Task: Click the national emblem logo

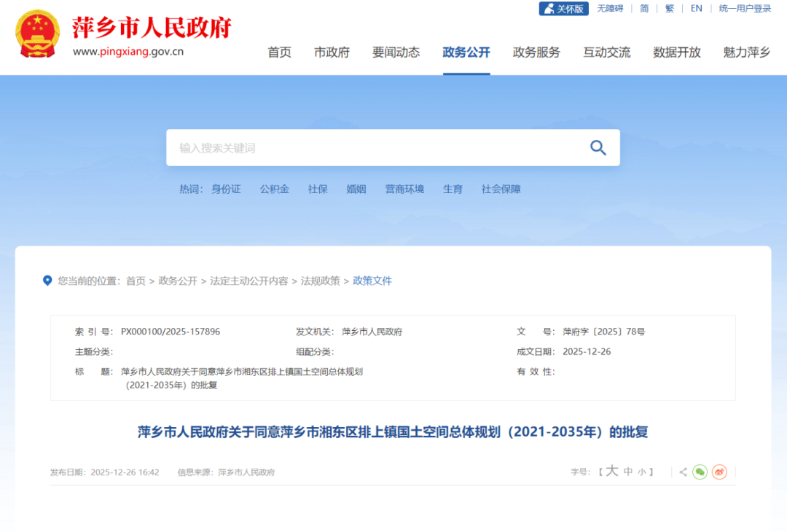Action: click(x=38, y=33)
